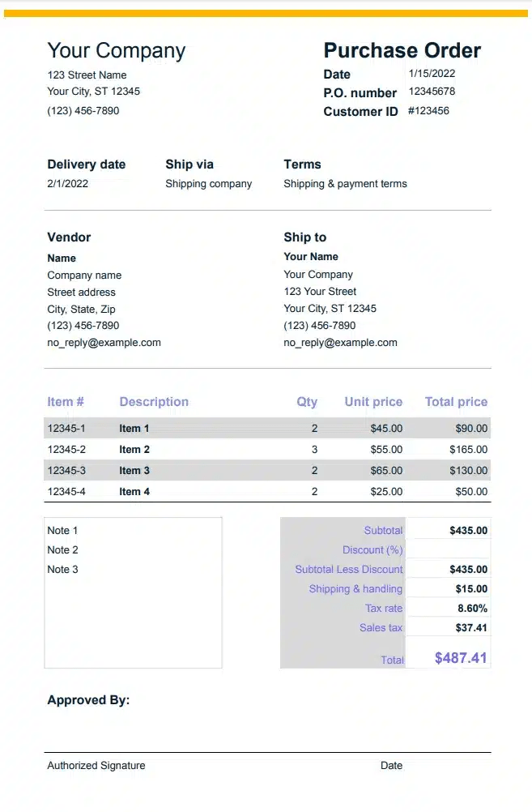This screenshot has width=532, height=812.
Task: Click the $487.41 grand total
Action: 461,658
